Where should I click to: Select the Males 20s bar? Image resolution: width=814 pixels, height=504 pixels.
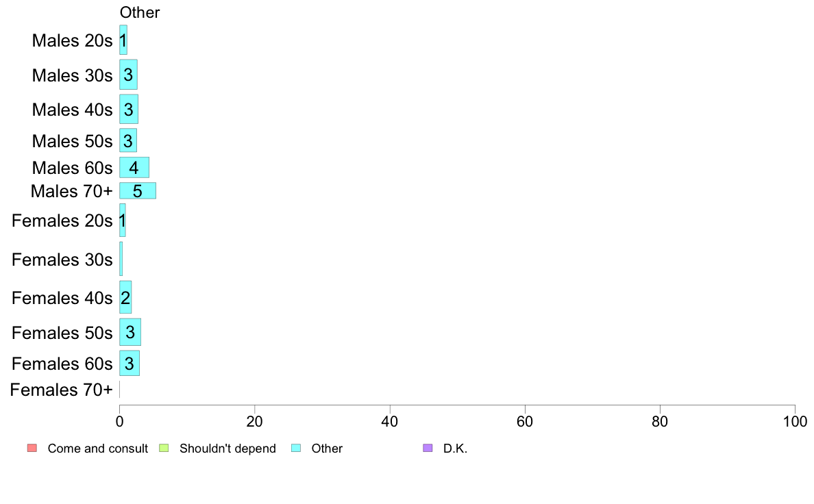pos(123,40)
